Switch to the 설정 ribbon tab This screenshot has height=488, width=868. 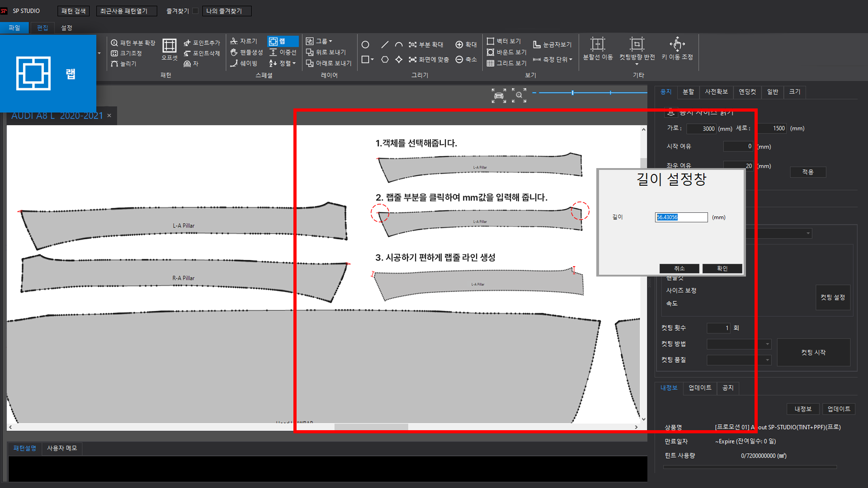66,28
